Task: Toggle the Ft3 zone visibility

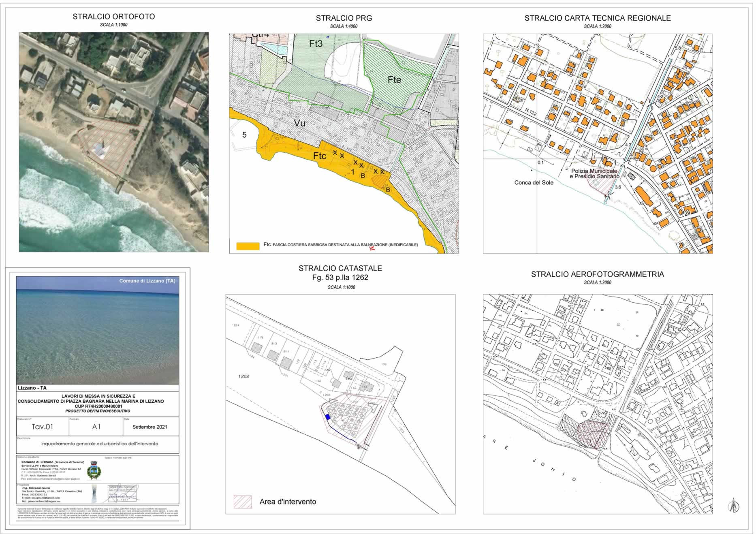Action: pos(316,42)
